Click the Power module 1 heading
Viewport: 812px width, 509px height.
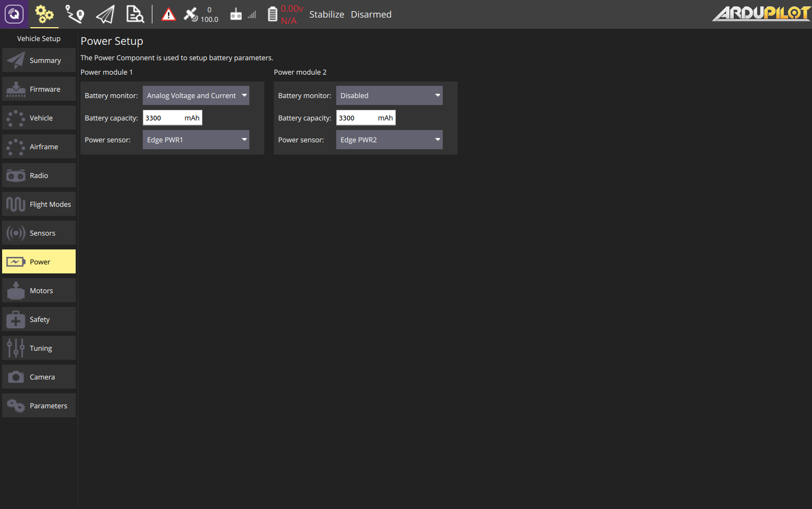click(x=107, y=72)
